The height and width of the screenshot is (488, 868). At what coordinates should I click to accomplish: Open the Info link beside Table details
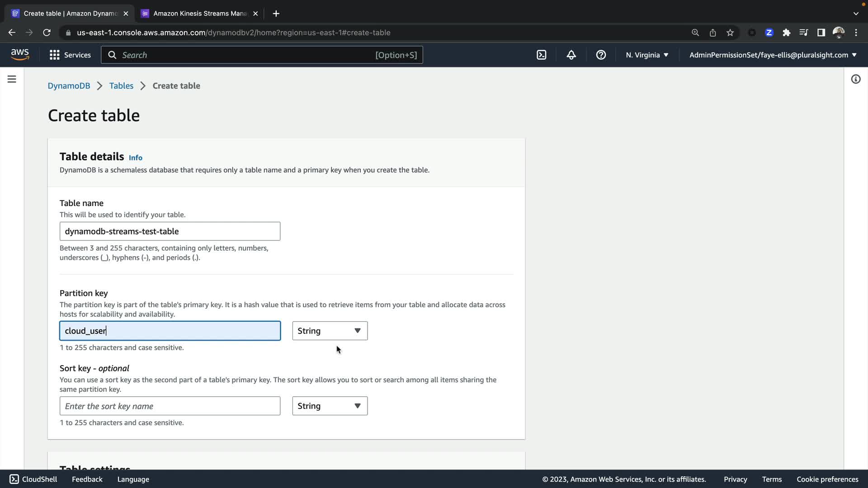pyautogui.click(x=135, y=158)
